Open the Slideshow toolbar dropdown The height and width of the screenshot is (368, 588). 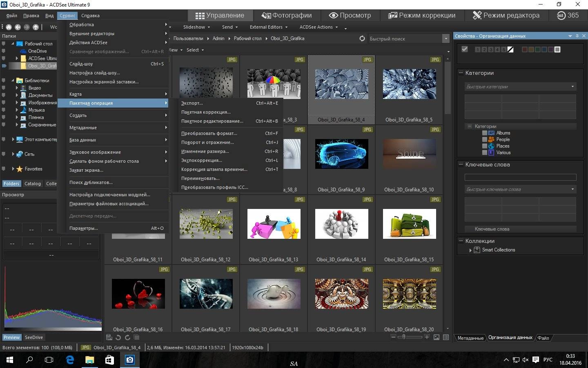pyautogui.click(x=196, y=27)
